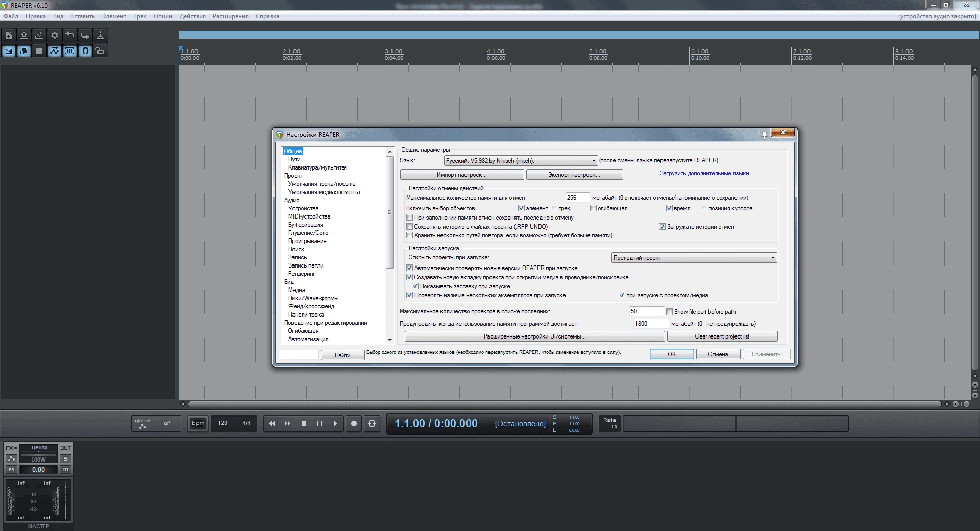Click the Play transport button
980x531 pixels.
pos(335,423)
